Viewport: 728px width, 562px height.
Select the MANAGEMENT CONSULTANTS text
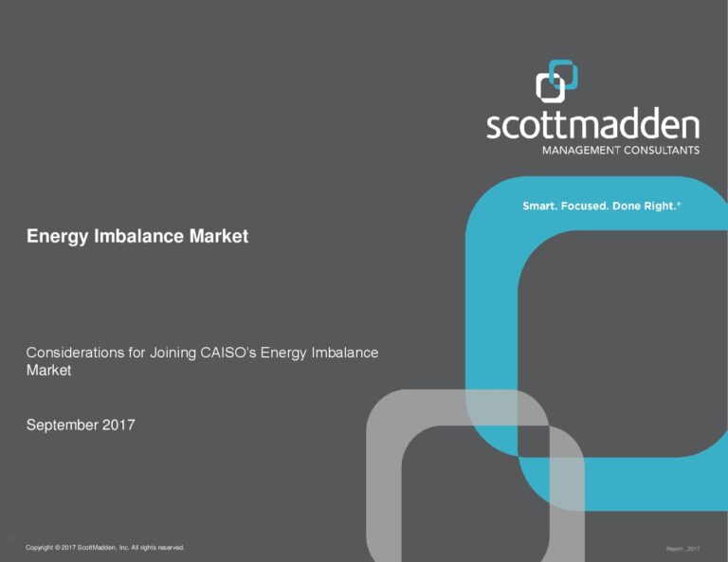tap(620, 150)
